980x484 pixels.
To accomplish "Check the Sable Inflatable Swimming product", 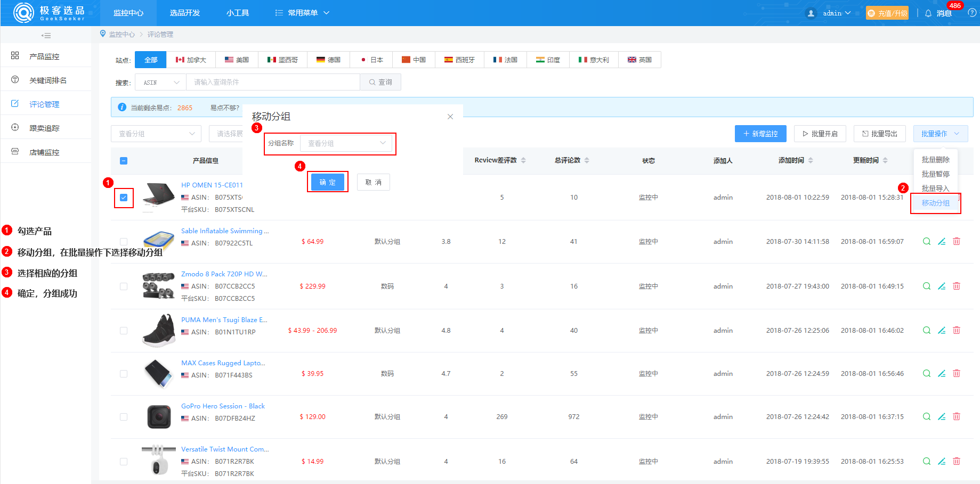I will [124, 242].
